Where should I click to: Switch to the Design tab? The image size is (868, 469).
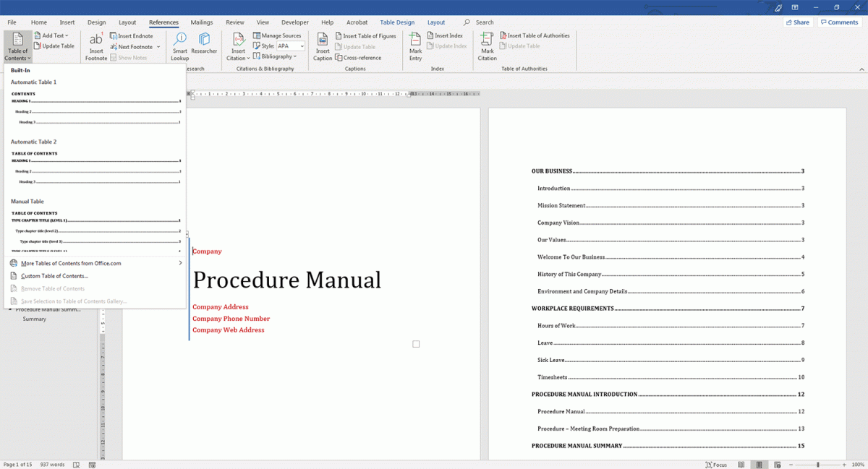tap(96, 22)
